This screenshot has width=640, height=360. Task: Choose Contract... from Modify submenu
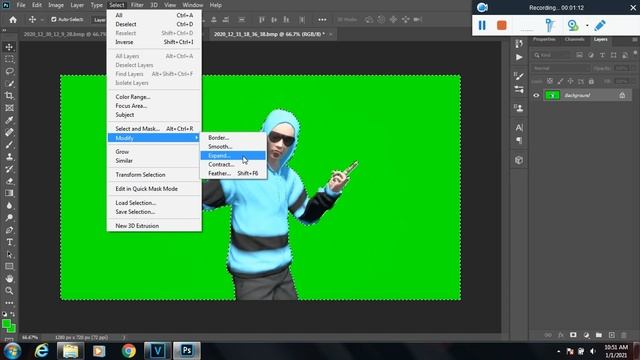click(x=233, y=164)
